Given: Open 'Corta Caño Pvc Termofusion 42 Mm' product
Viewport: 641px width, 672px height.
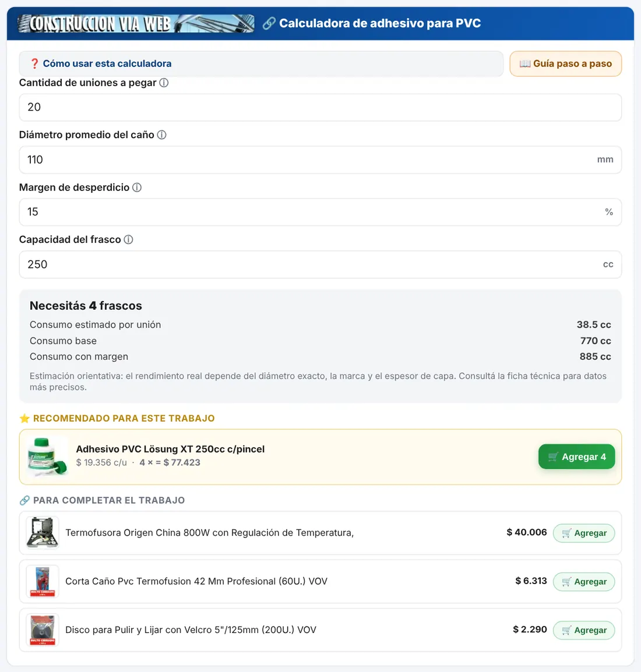Looking at the screenshot, I should pos(196,581).
